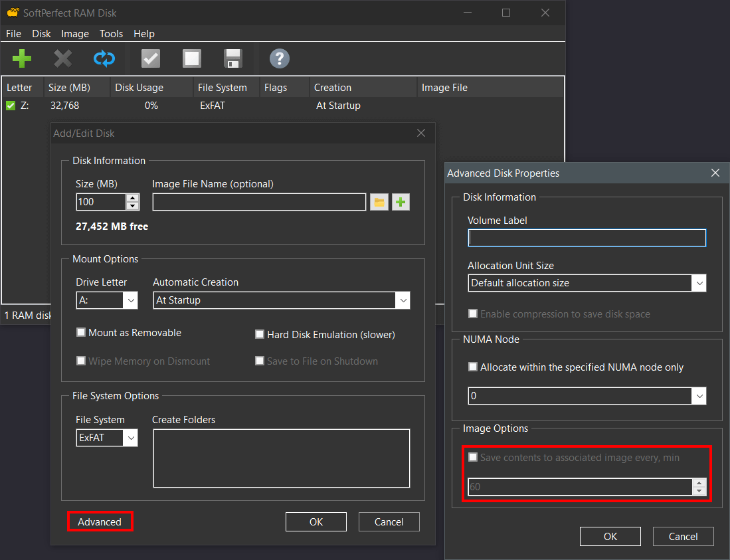
Task: Select the At Startup creation cell in list
Action: click(x=339, y=106)
